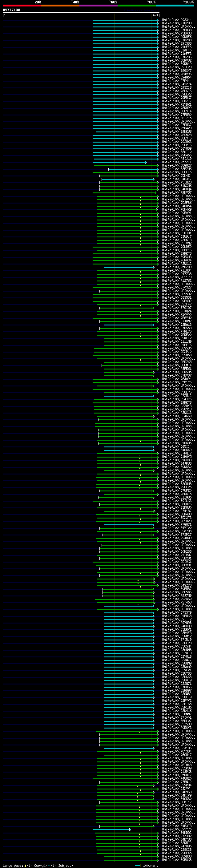Select the UniRef100_Q1AFF6 hit label
This screenshot has width=197, height=868.
[176, 47]
